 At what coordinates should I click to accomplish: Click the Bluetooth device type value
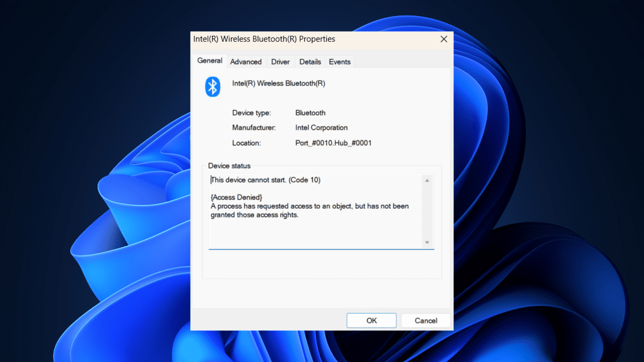point(310,113)
